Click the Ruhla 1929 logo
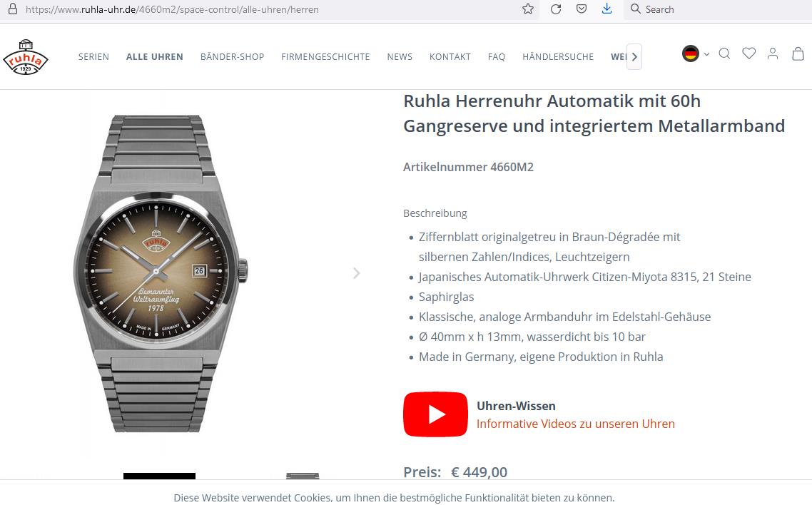Screen dimensions: 812x505 [x=26, y=57]
